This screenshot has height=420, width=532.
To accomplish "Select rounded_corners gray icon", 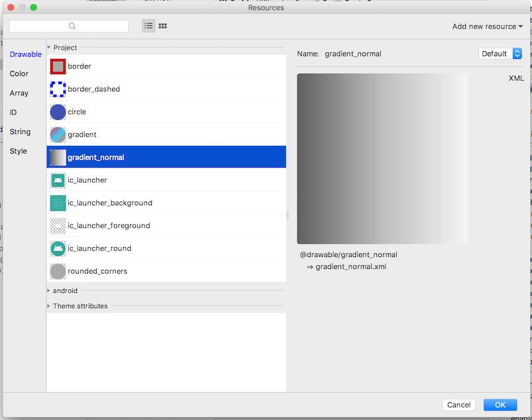I will [58, 272].
